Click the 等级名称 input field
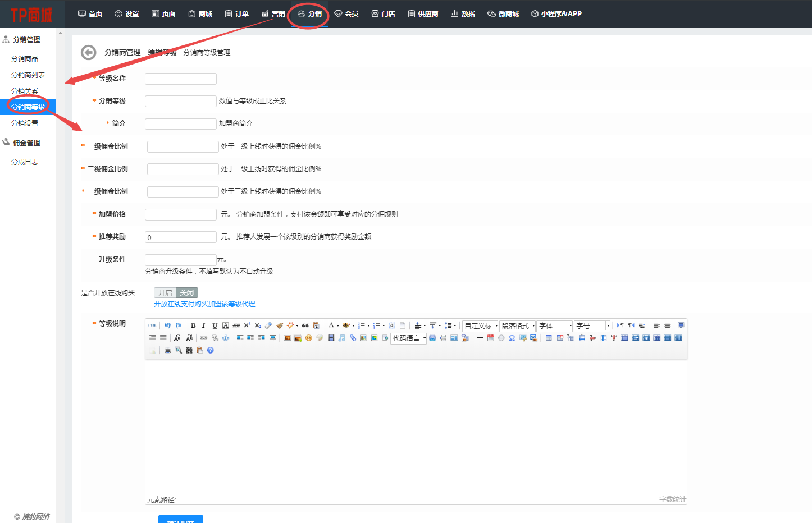 coord(180,79)
